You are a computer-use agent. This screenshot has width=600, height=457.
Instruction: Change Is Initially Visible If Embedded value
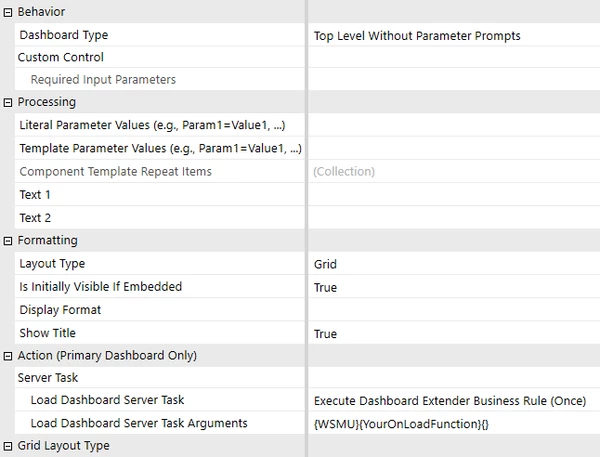pyautogui.click(x=454, y=287)
